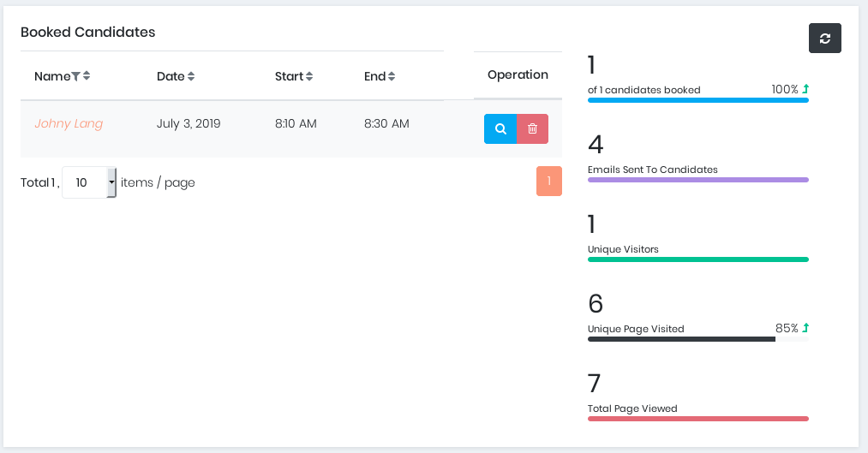Image resolution: width=868 pixels, height=453 pixels.
Task: Select the July 3, 2019 date cell
Action: coord(189,123)
